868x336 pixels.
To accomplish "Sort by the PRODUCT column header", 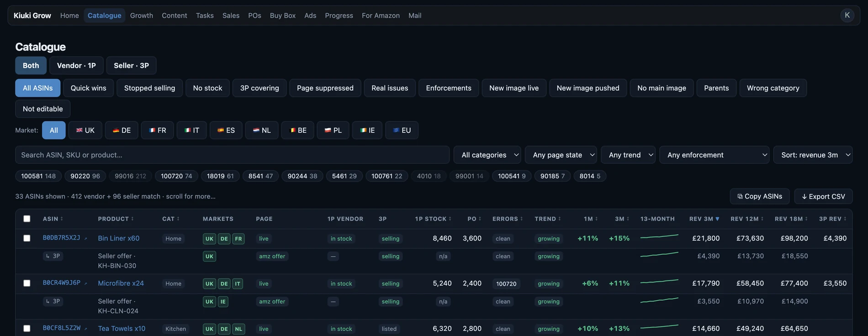I will 116,219.
